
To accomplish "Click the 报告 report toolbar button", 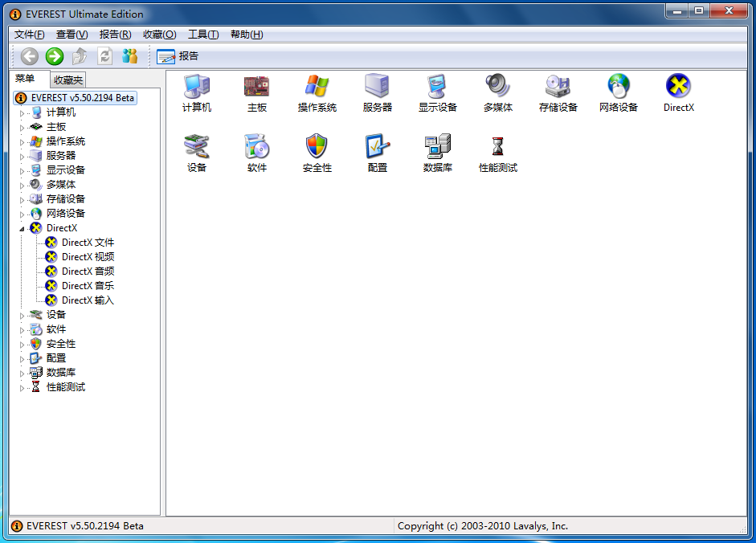I will coord(178,56).
